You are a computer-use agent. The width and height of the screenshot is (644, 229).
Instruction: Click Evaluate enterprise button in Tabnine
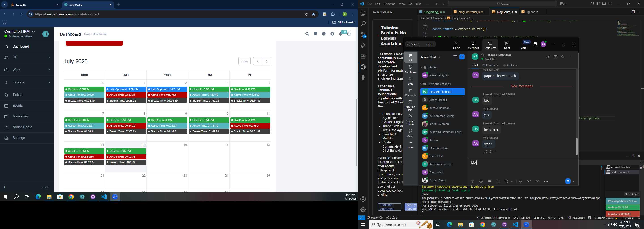pyautogui.click(x=389, y=207)
